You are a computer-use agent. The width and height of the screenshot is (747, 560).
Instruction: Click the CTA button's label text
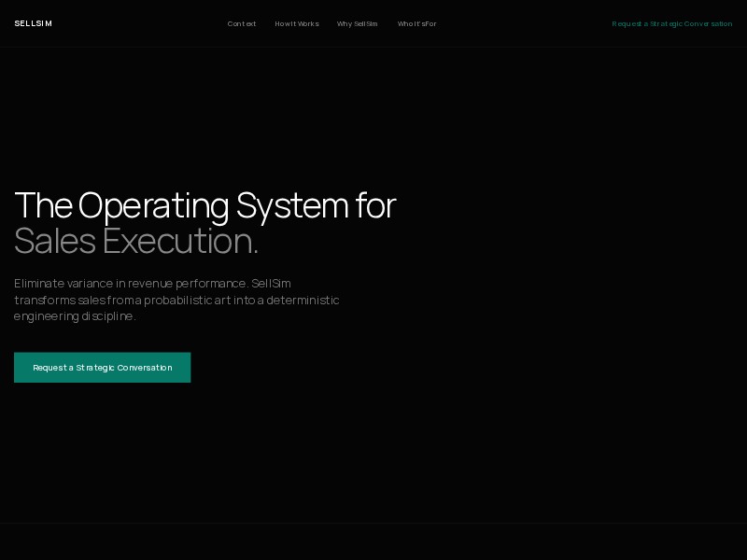103,368
